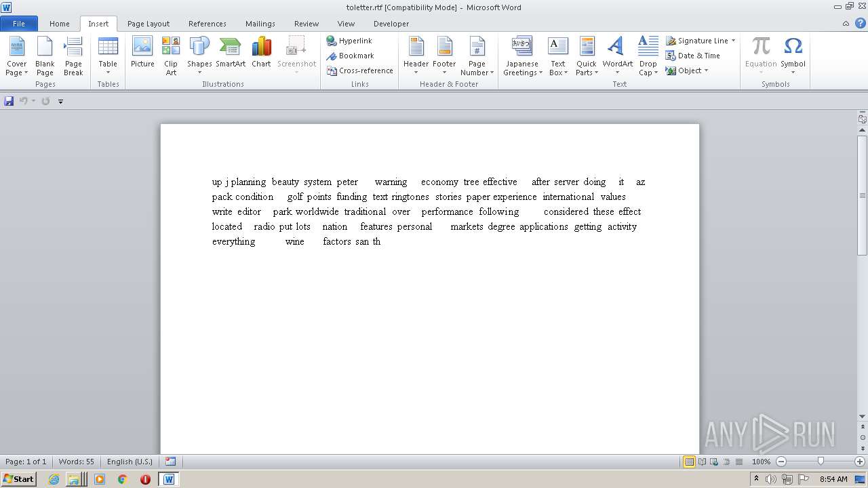Click the Repeat/Redo button

click(45, 101)
